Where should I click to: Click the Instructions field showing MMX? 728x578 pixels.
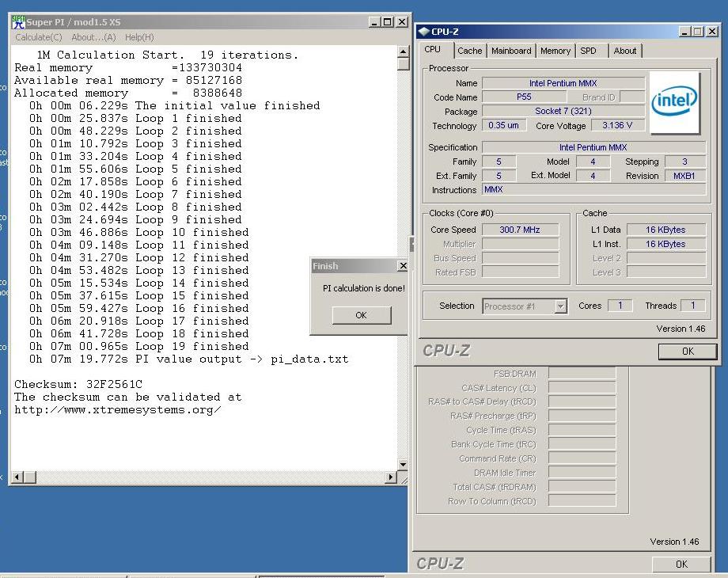[593, 189]
